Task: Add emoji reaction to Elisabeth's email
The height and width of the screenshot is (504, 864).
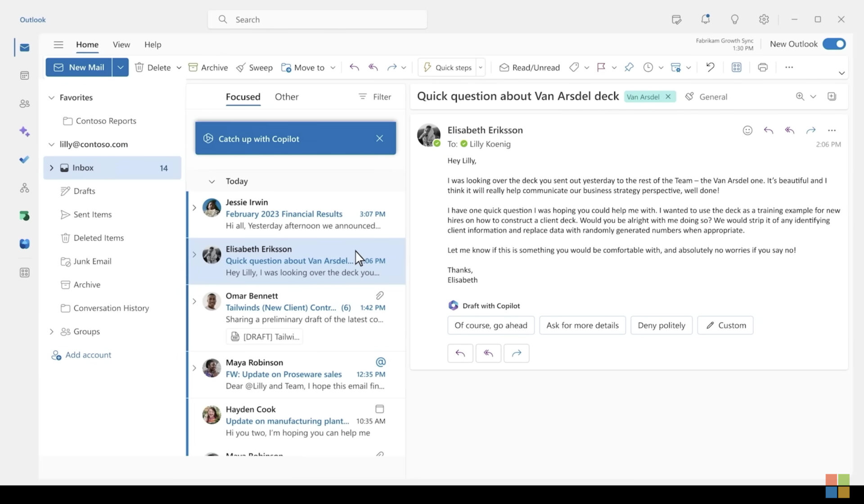Action: pyautogui.click(x=747, y=130)
